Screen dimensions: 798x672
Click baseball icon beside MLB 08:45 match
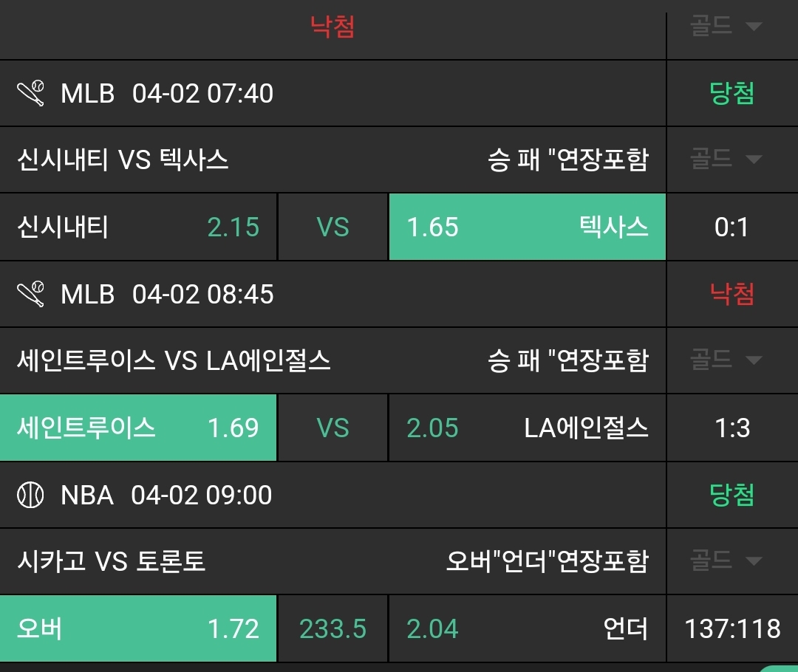(x=31, y=295)
